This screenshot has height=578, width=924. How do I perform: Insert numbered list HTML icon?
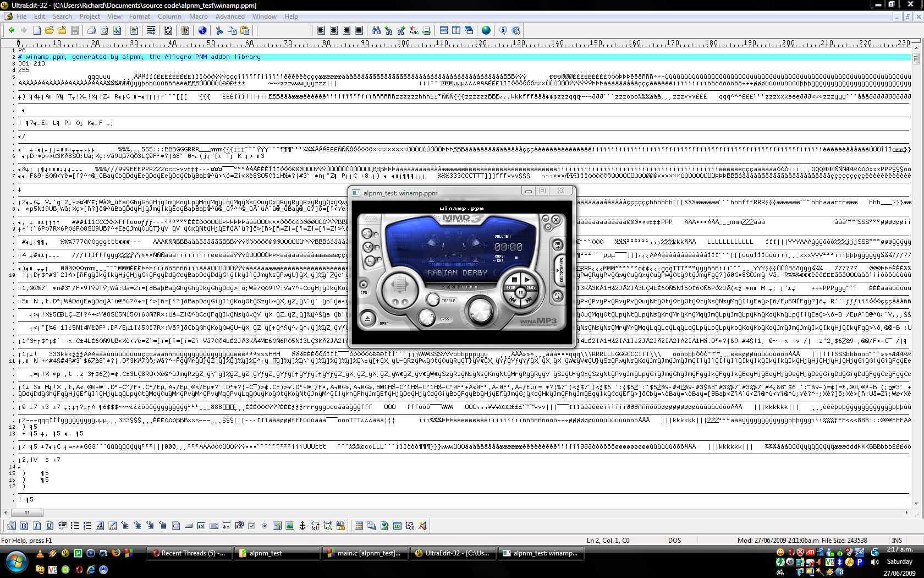click(x=87, y=526)
